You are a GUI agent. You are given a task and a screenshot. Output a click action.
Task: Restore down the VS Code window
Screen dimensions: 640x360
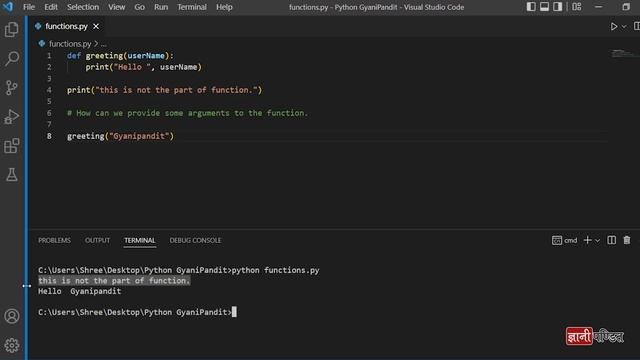coord(626,7)
